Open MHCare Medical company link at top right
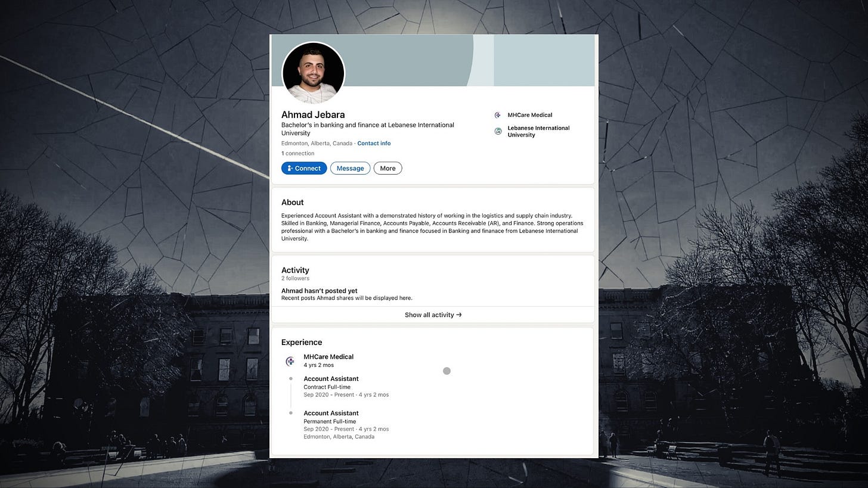Screen dimensions: 868x488 click(530, 115)
